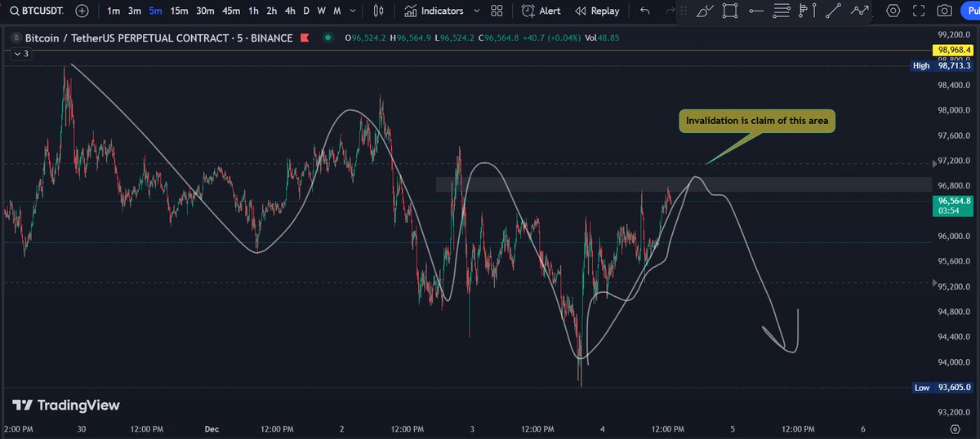
Task: Choose the 1h timeframe
Action: point(254,11)
